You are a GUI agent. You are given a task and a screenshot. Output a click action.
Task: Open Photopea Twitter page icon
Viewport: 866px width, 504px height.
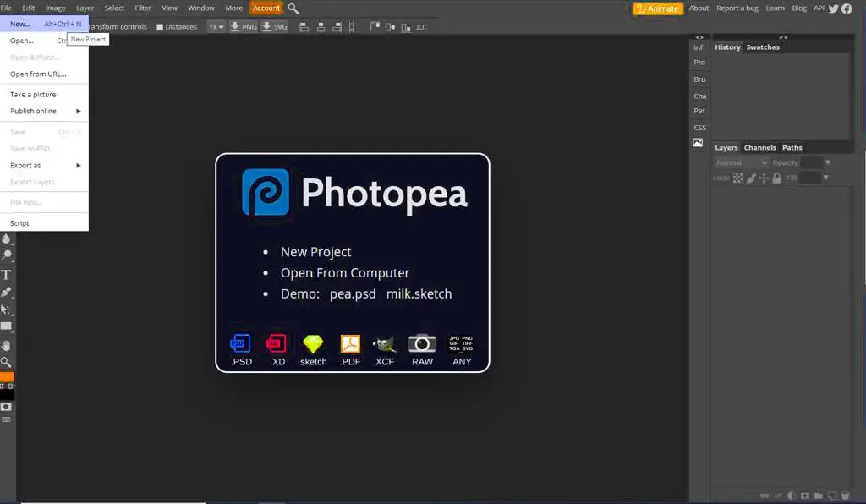coord(833,8)
